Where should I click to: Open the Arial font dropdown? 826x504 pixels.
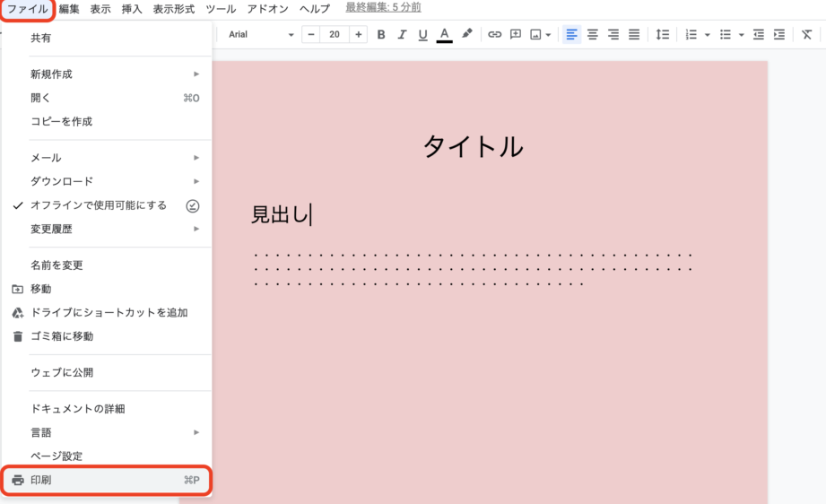260,35
